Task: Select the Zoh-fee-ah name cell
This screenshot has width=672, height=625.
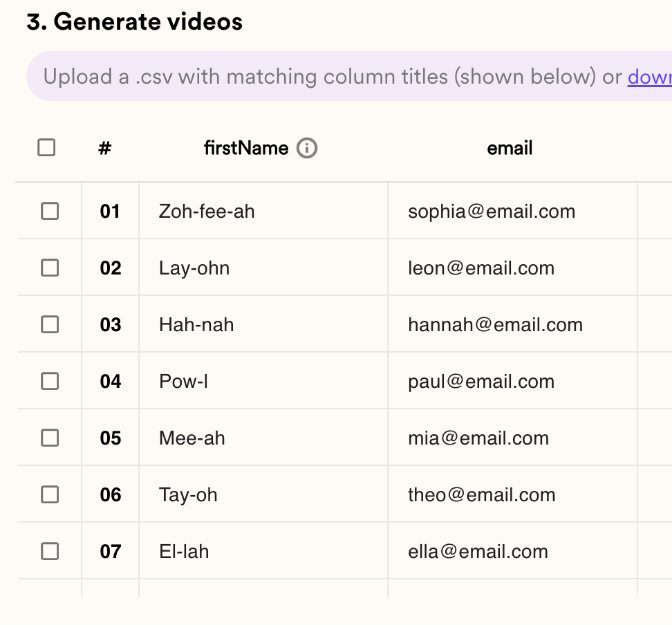Action: 263,211
